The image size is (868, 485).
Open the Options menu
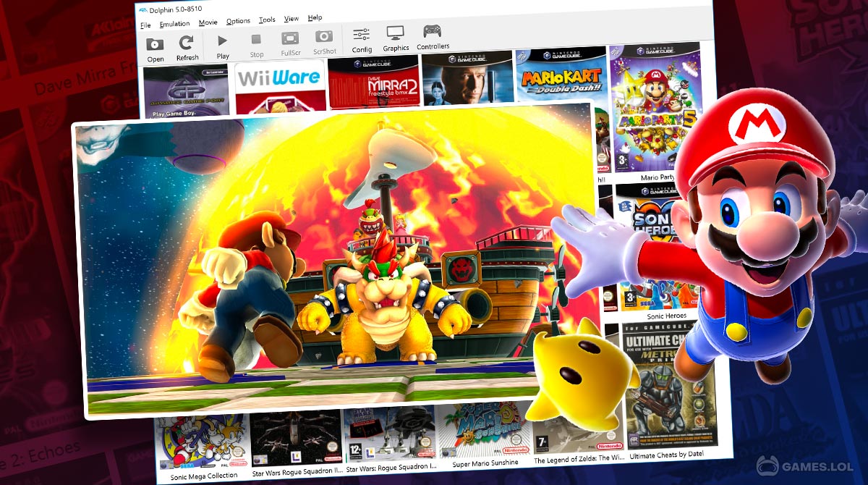click(x=238, y=22)
